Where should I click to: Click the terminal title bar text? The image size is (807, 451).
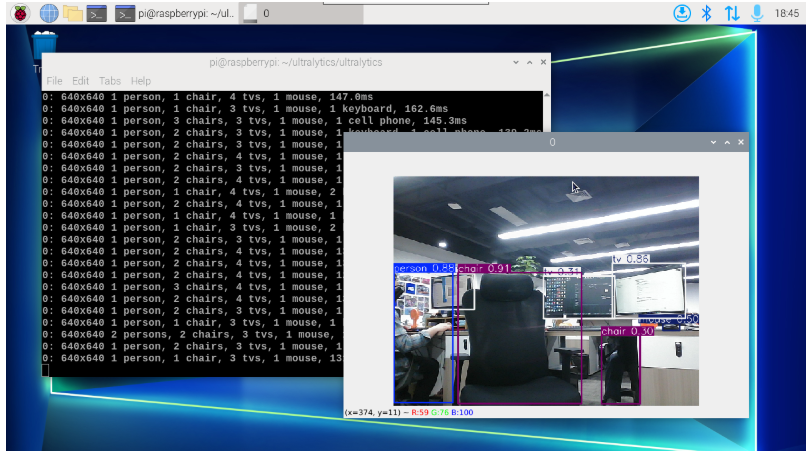point(296,62)
